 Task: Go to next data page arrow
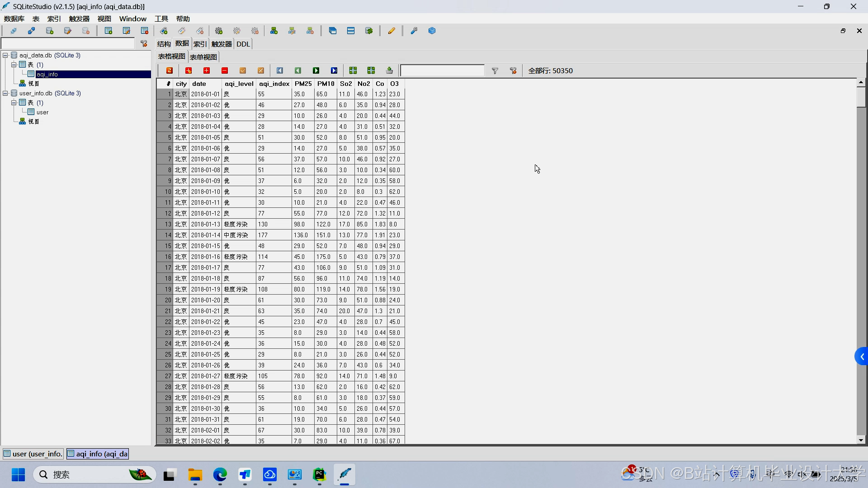(316, 70)
